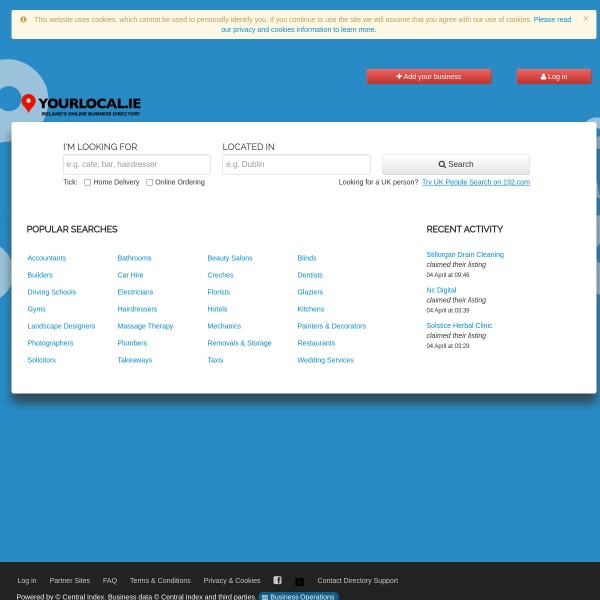Open the Photographers link
The image size is (600, 600).
pyautogui.click(x=50, y=343)
